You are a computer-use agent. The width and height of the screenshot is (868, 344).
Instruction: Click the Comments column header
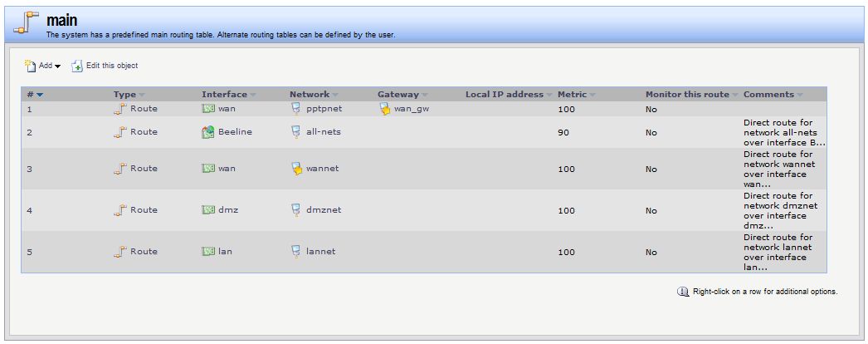[x=768, y=95]
